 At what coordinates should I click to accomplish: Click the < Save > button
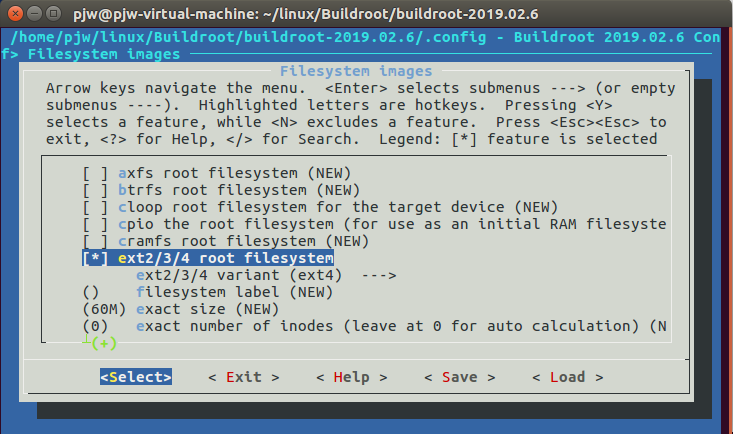(460, 377)
